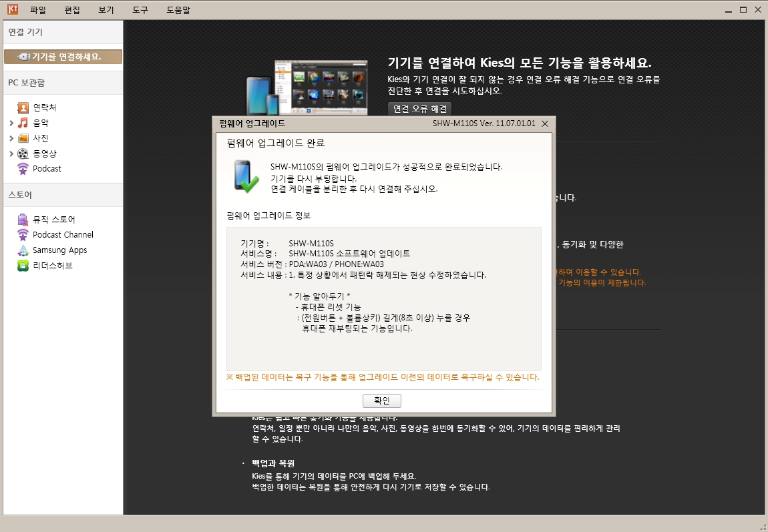Open the Podcast icon in PC 보관함
The width and height of the screenshot is (768, 532).
[x=23, y=169]
